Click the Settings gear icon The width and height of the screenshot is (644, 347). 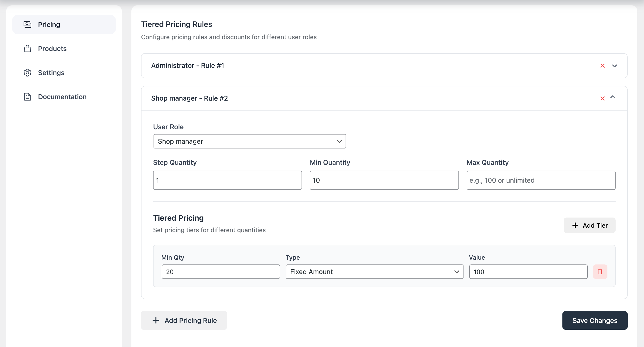click(x=27, y=72)
